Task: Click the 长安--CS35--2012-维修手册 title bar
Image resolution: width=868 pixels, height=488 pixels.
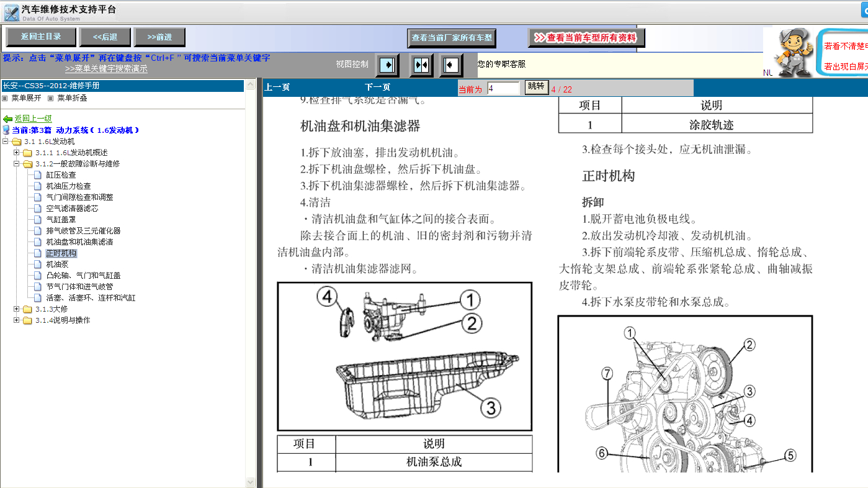Action: pyautogui.click(x=123, y=86)
